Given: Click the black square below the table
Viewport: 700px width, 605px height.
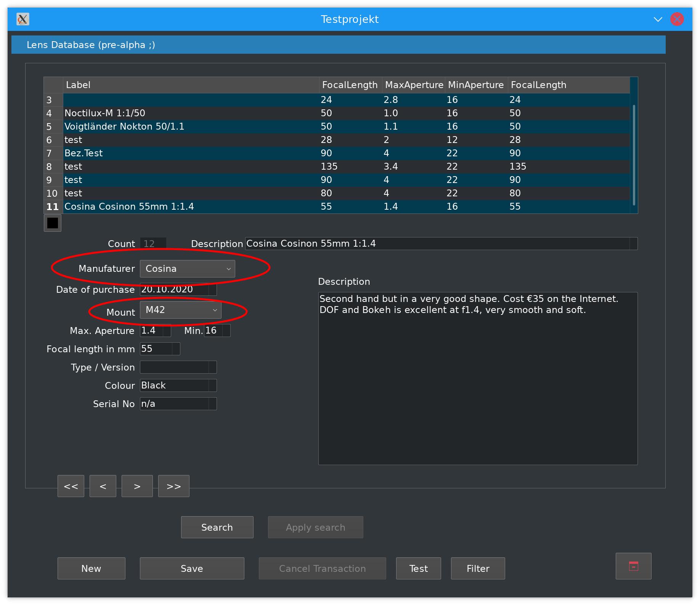Looking at the screenshot, I should [x=53, y=223].
